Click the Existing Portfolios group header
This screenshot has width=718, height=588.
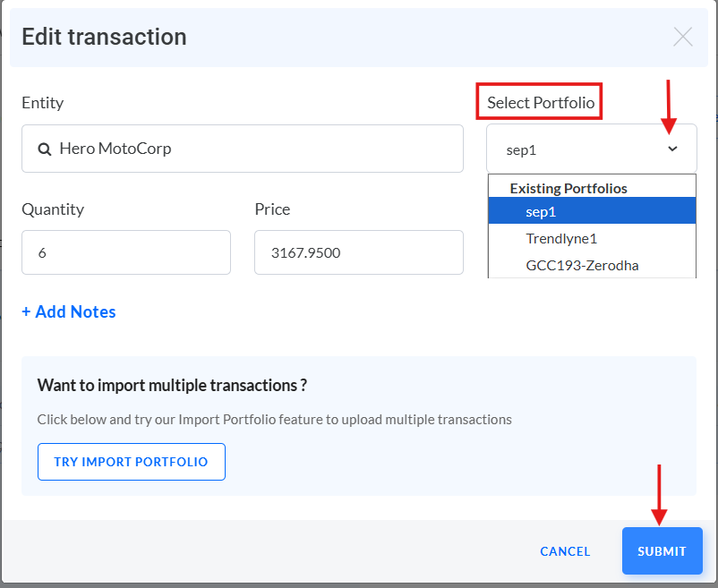point(568,188)
